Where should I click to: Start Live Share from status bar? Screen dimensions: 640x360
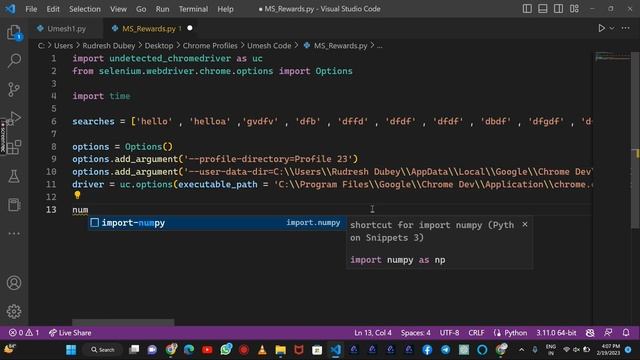tap(70, 333)
